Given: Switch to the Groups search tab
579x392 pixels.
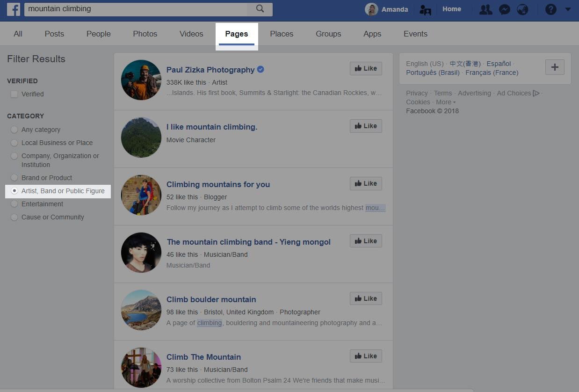Looking at the screenshot, I should click(x=328, y=34).
